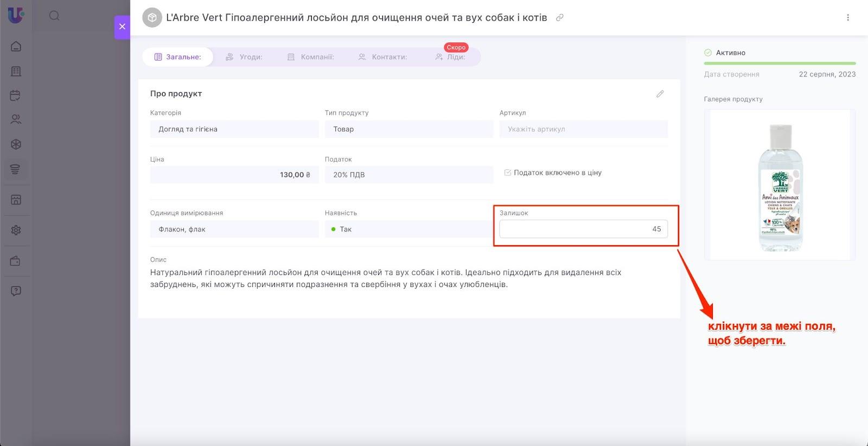Viewport: 868px width, 446px height.
Task: Click the Дата створення label
Action: [x=732, y=74]
